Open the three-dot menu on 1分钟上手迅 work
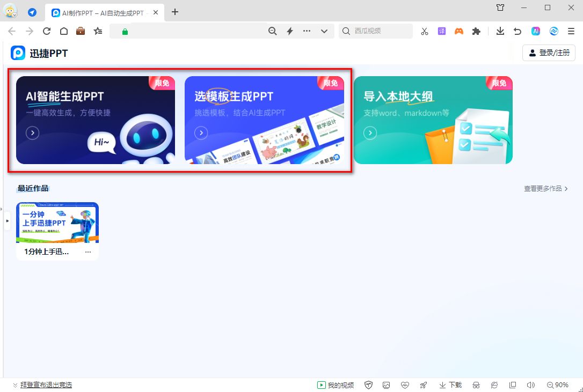The image size is (583, 392). (88, 252)
